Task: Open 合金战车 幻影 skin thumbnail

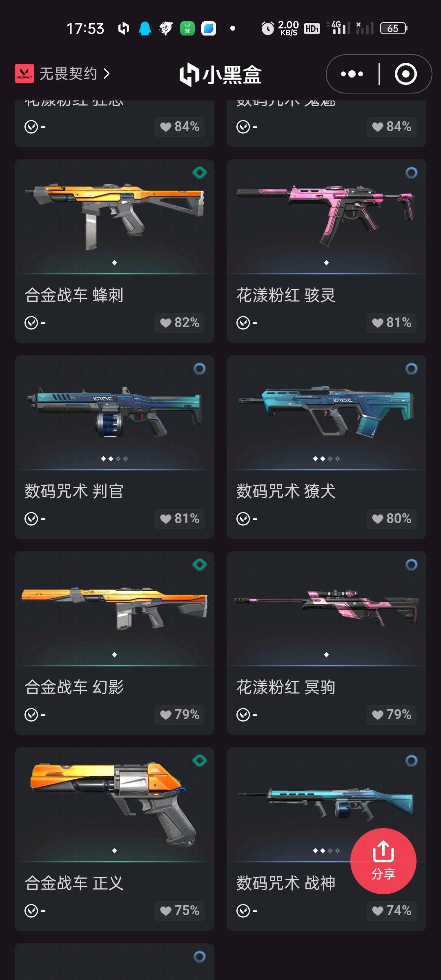Action: [x=114, y=608]
